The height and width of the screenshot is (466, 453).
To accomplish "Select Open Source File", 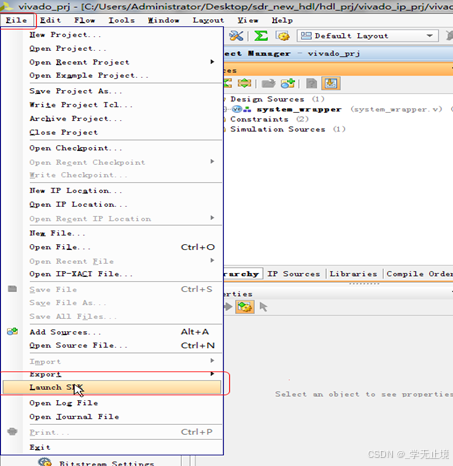I will tap(112, 345).
